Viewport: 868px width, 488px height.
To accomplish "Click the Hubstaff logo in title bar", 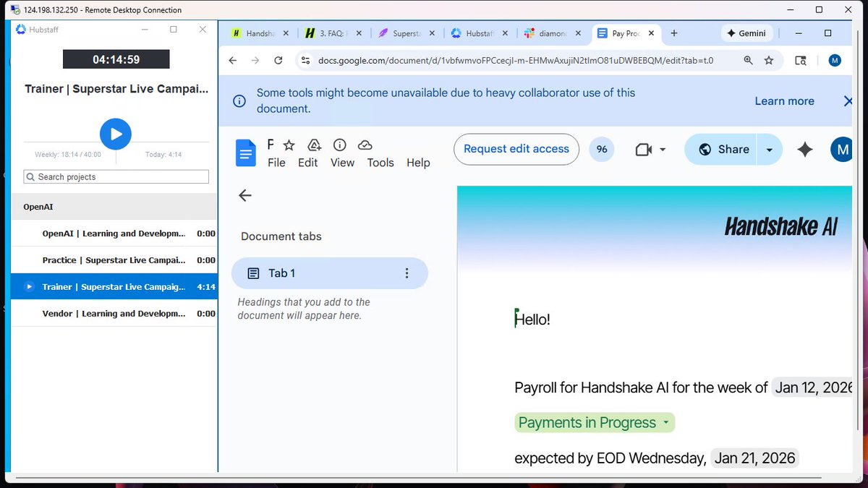I will point(21,30).
